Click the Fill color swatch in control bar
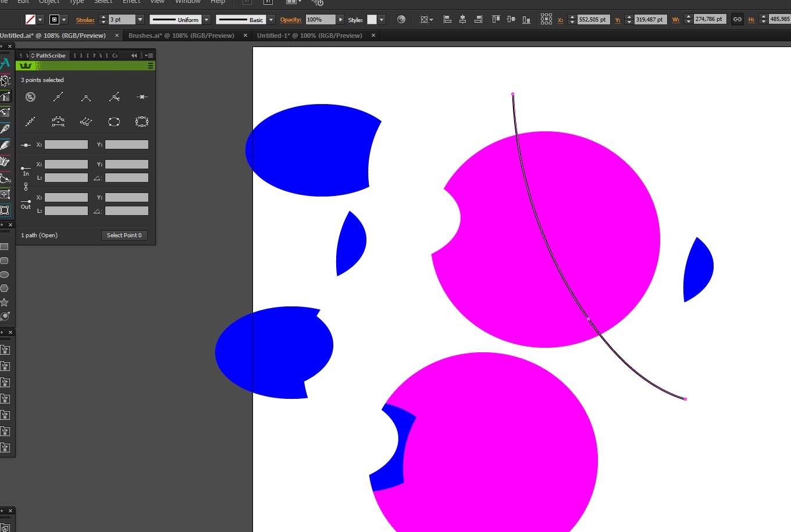The height and width of the screenshot is (532, 791). click(31, 20)
